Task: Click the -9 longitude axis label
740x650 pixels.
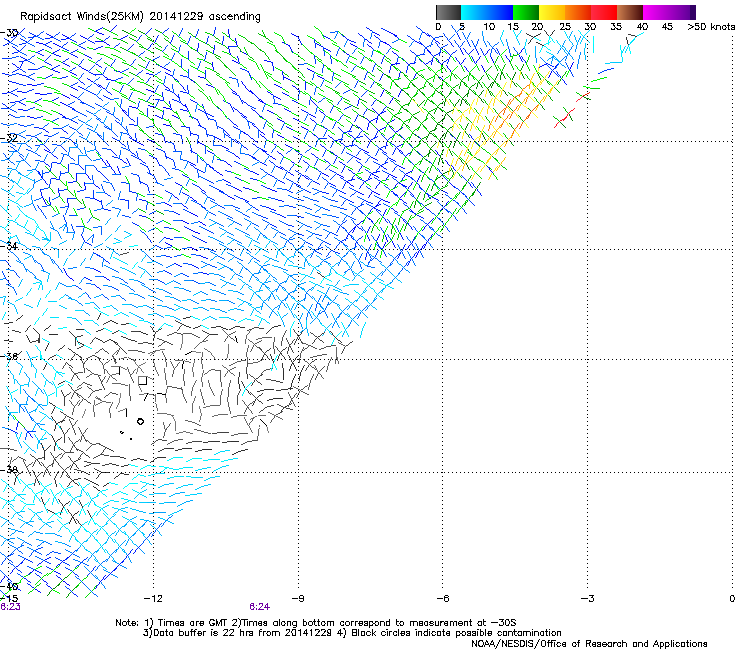Action: [x=297, y=599]
